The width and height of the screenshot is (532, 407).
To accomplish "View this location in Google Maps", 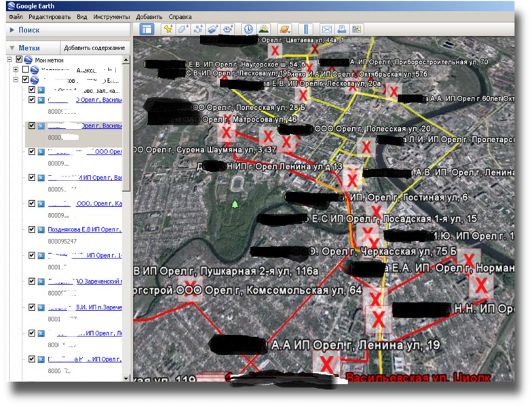I will pos(357,30).
